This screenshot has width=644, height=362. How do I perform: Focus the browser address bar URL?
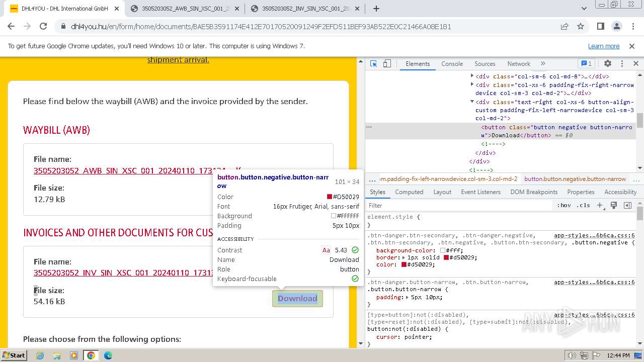pyautogui.click(x=261, y=27)
